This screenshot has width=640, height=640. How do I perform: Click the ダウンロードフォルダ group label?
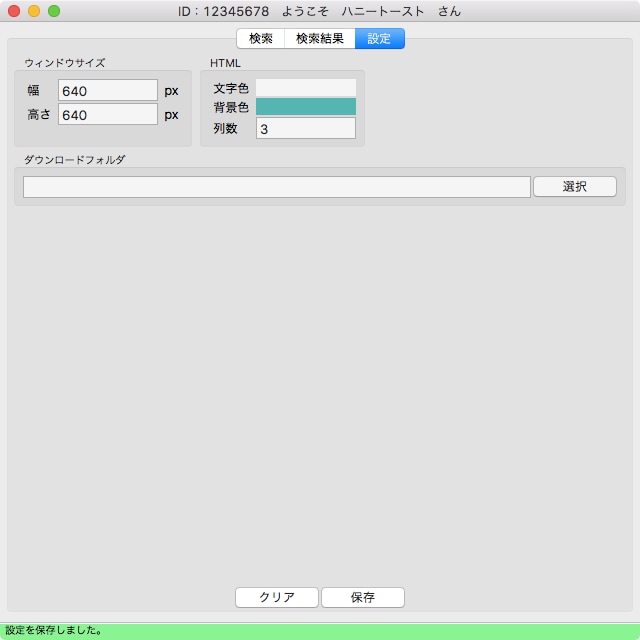tap(75, 160)
